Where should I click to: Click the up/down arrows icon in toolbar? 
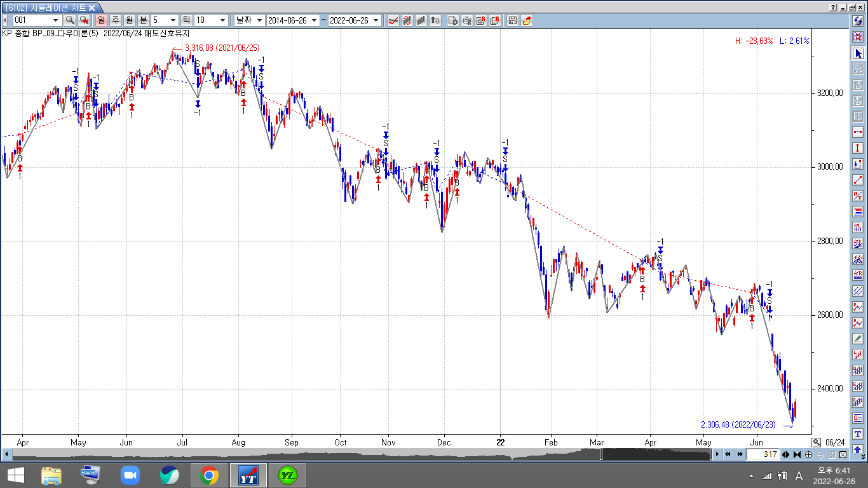(x=435, y=20)
